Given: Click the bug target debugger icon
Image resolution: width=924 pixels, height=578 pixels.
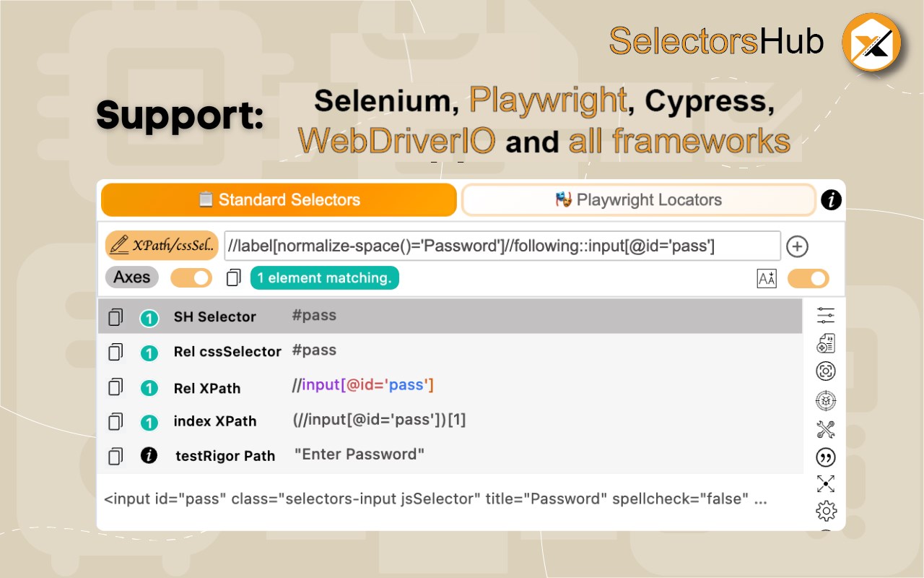Looking at the screenshot, I should coord(826,400).
